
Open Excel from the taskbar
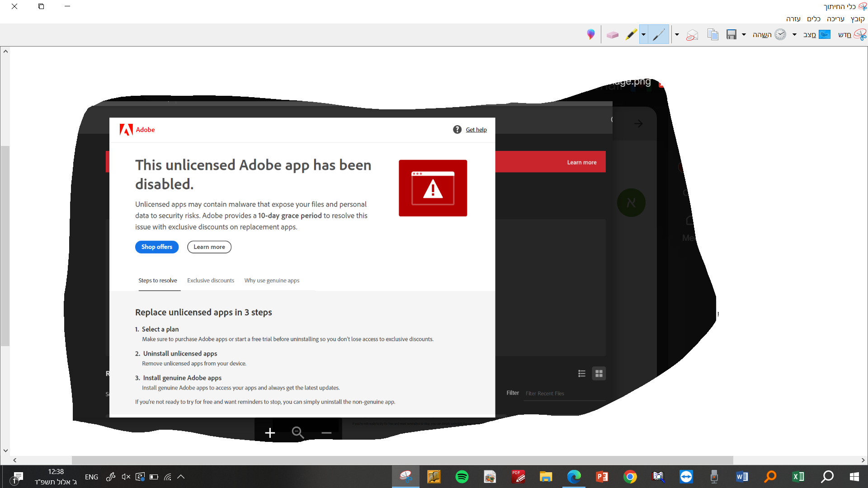798,477
